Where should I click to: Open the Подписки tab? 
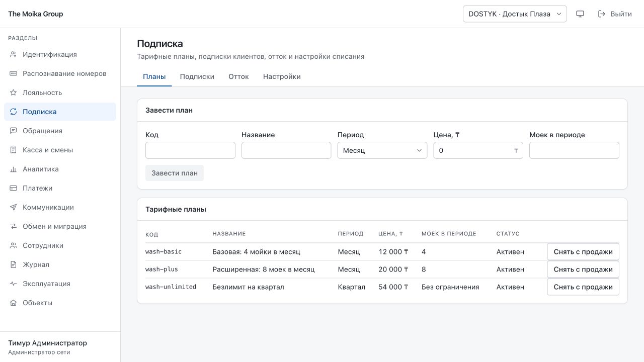click(197, 76)
